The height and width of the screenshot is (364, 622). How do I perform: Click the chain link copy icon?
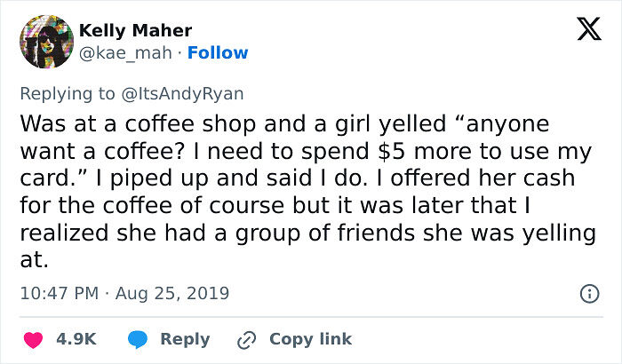tap(246, 339)
